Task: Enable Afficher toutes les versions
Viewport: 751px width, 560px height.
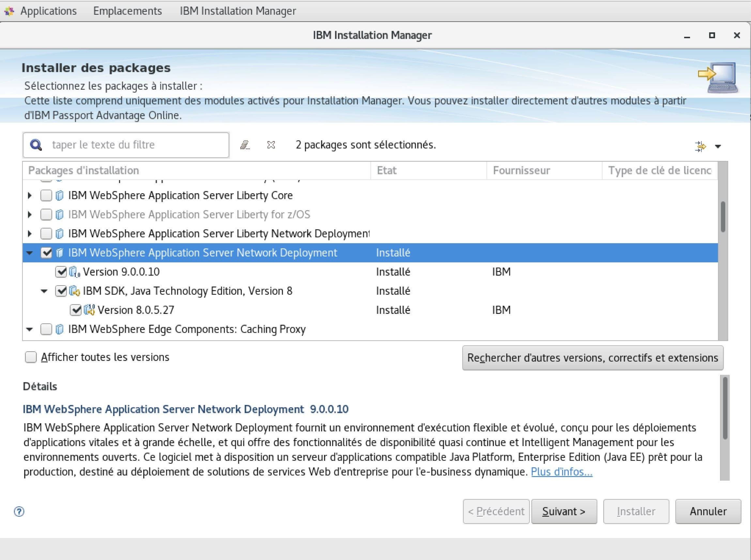Action: pyautogui.click(x=31, y=357)
